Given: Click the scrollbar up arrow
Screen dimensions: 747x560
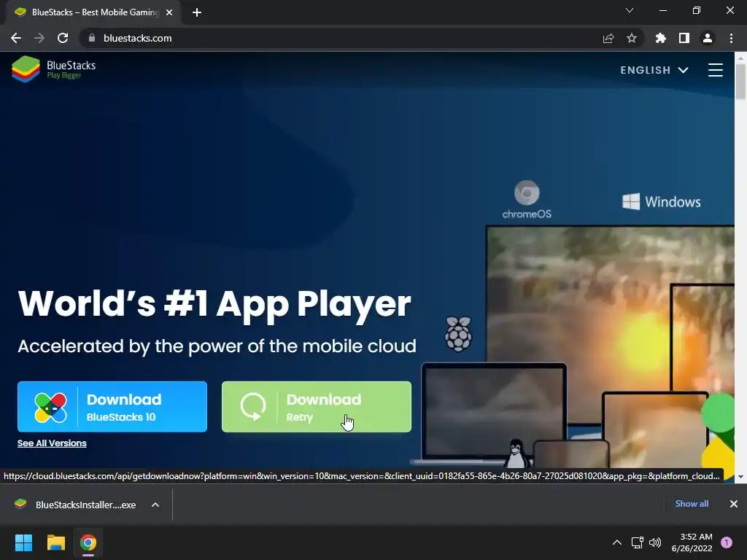Looking at the screenshot, I should (x=740, y=58).
